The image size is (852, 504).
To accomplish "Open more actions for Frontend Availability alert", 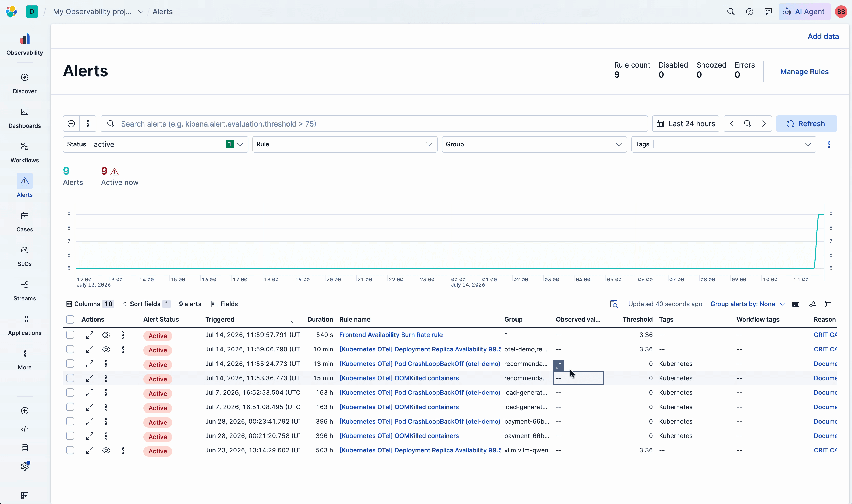I will point(123,335).
